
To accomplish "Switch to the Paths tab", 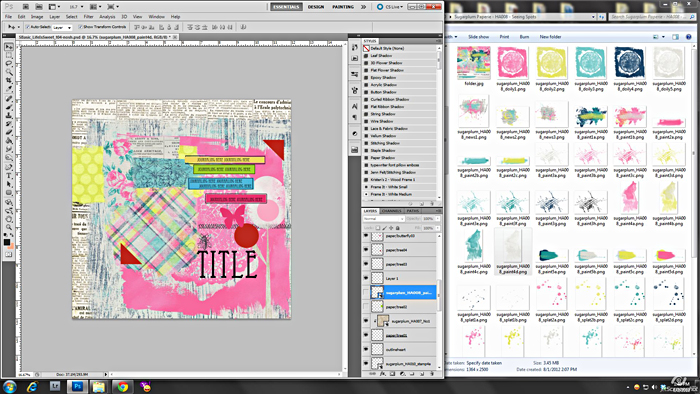I will pos(412,211).
